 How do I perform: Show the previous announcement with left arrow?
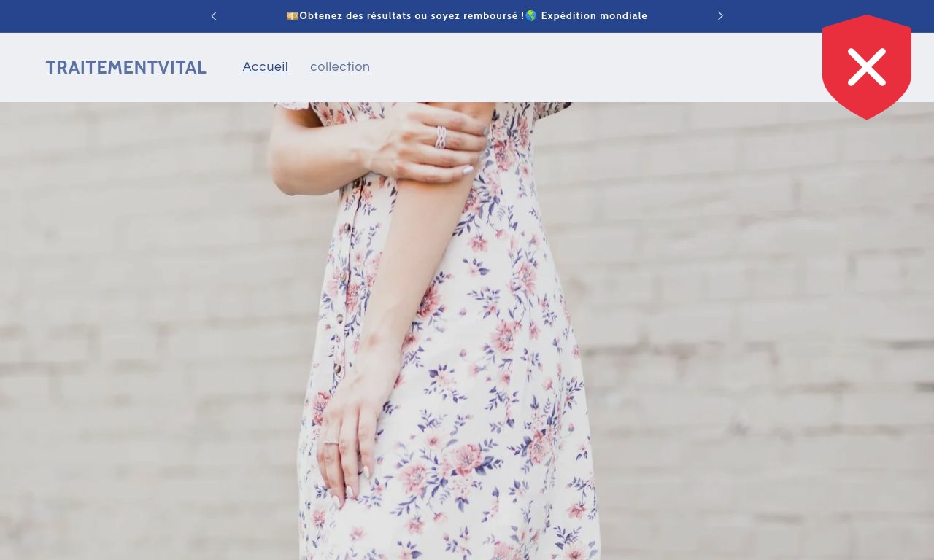(x=214, y=16)
